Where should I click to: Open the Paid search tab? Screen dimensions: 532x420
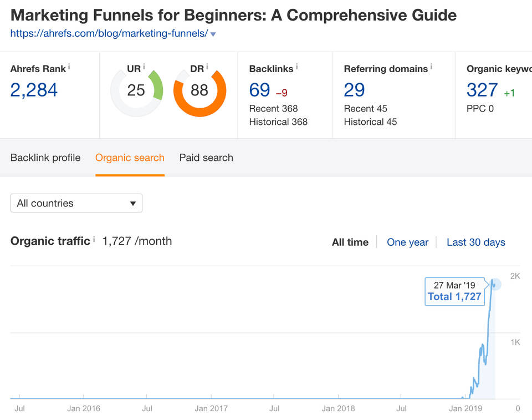206,158
